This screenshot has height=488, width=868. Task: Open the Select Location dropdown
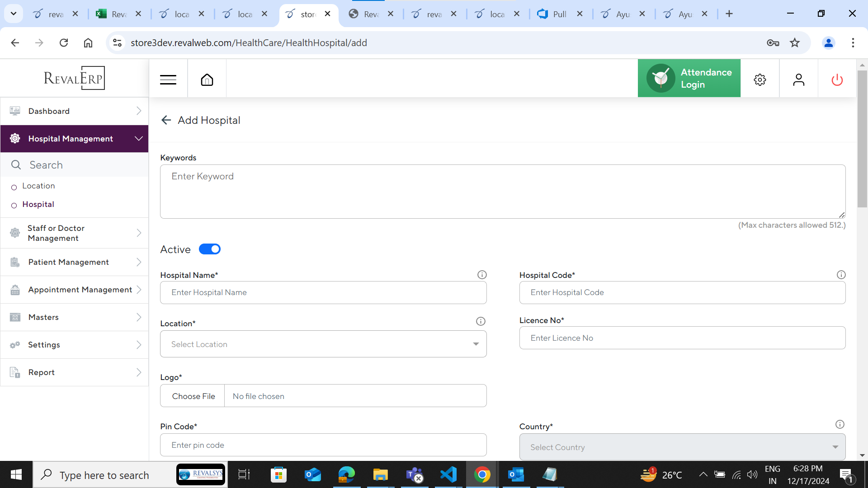(x=323, y=344)
